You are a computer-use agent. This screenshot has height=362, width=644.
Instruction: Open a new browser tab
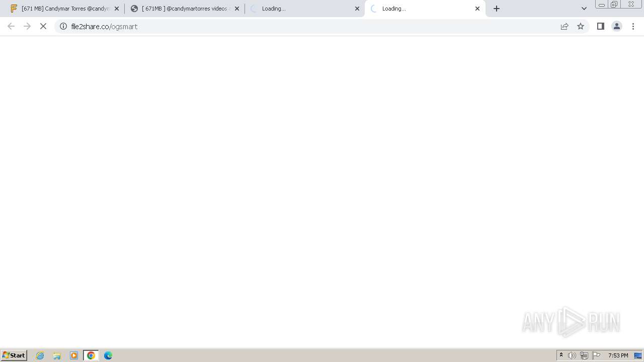point(497,9)
